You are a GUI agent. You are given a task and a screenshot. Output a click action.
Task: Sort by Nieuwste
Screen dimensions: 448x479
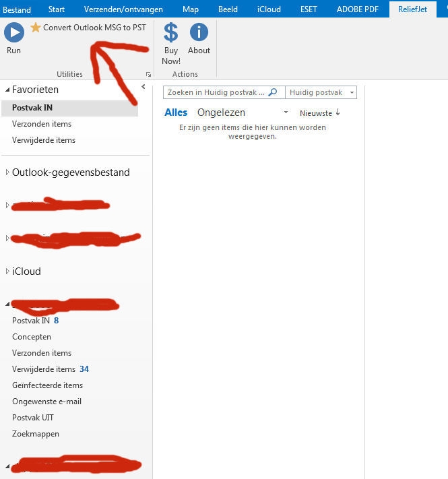coord(316,113)
